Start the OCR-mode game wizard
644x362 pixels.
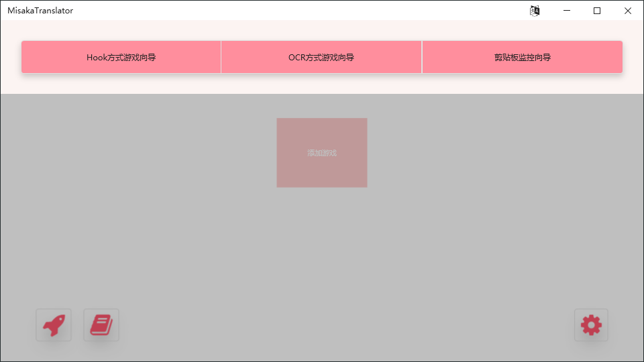click(x=321, y=57)
